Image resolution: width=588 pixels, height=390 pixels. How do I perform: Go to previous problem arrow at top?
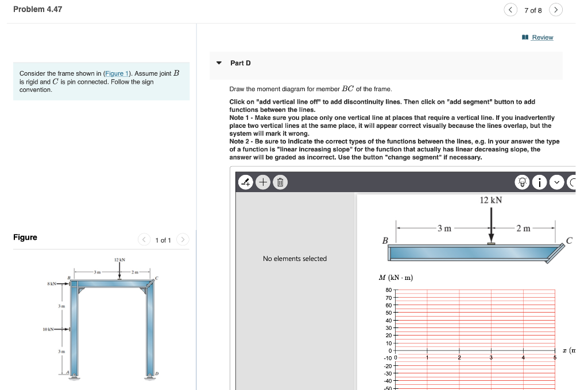[510, 10]
